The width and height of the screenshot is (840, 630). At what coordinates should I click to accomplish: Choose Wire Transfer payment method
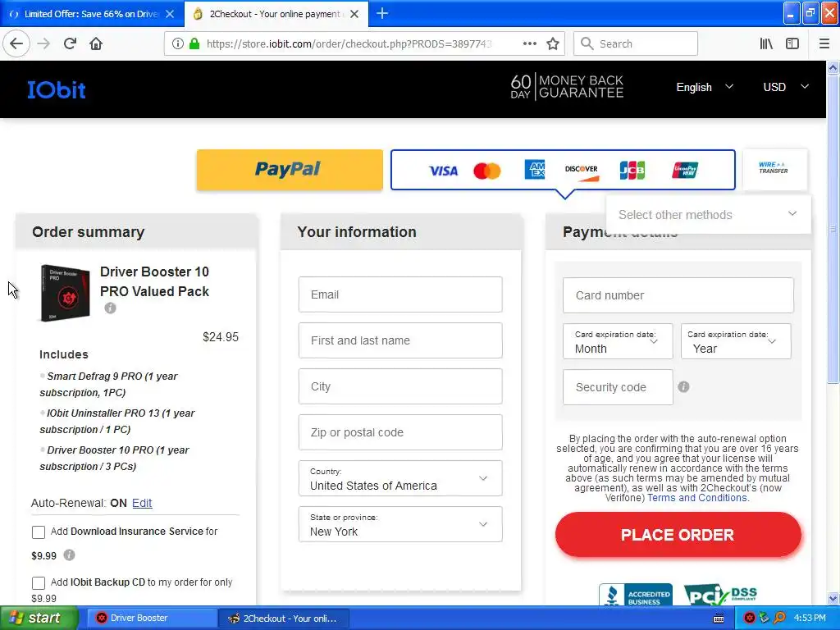(774, 169)
